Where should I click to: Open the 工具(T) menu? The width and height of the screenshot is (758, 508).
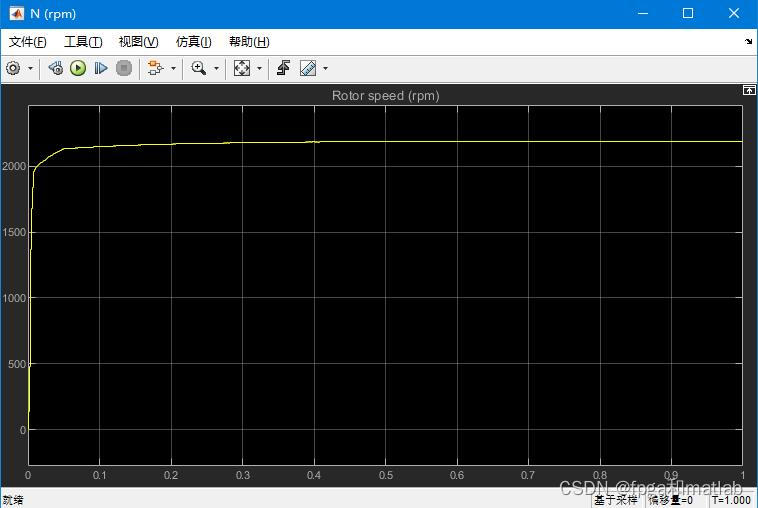[83, 42]
